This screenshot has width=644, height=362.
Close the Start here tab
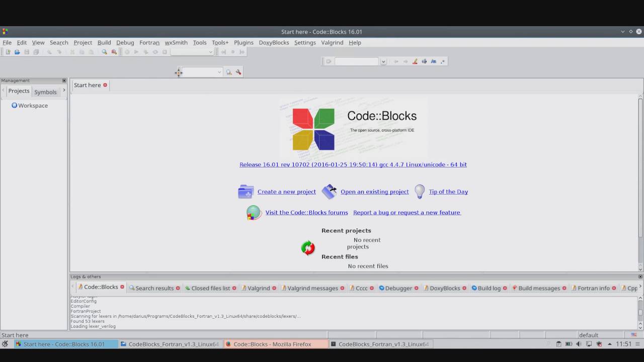(x=105, y=85)
